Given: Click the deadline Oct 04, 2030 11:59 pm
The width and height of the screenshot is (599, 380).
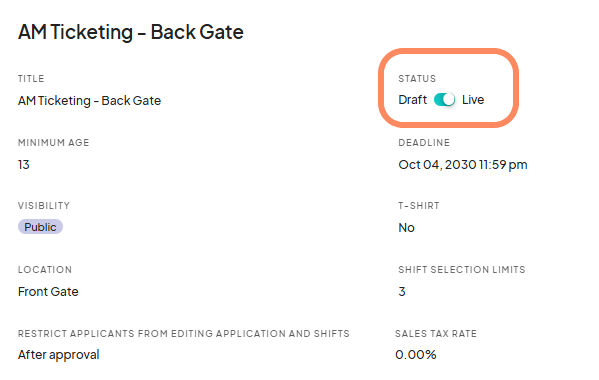Looking at the screenshot, I should (x=463, y=165).
